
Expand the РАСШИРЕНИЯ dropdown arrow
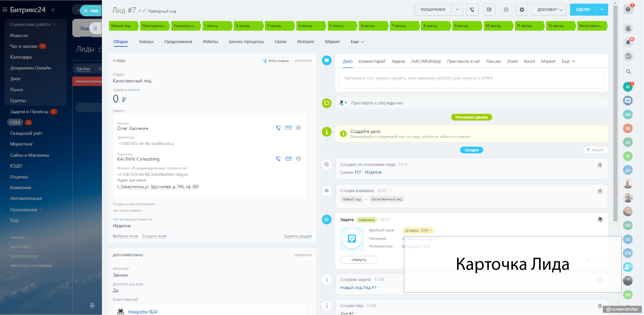coord(457,10)
